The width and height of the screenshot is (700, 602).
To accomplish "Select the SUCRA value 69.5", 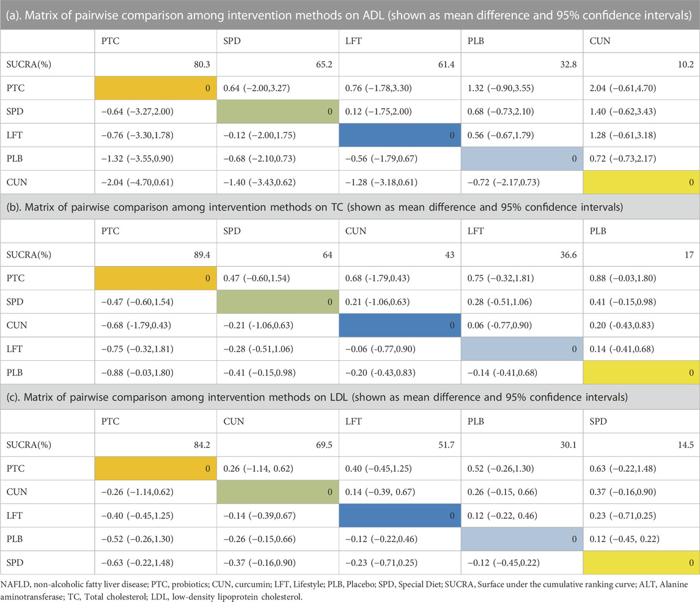I will click(324, 445).
